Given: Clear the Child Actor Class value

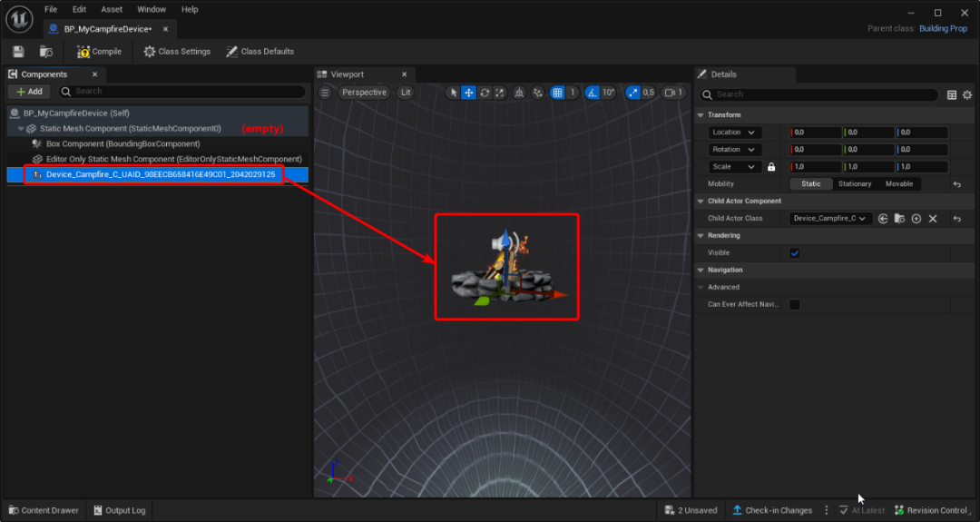Looking at the screenshot, I should [933, 218].
